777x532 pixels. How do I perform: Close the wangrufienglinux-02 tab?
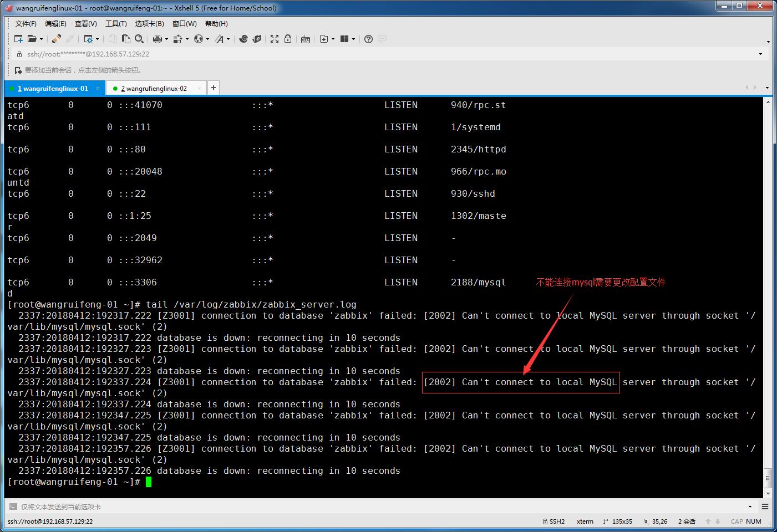199,88
